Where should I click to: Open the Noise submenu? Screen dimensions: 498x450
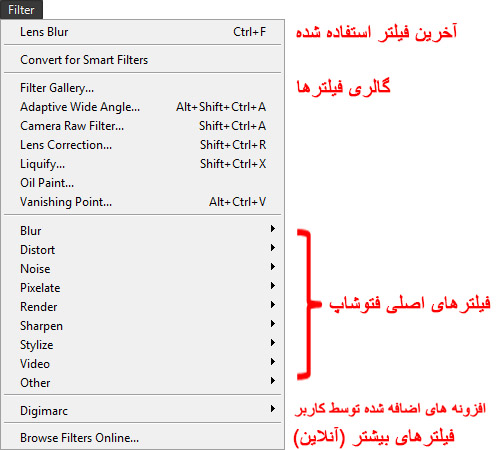(143, 269)
